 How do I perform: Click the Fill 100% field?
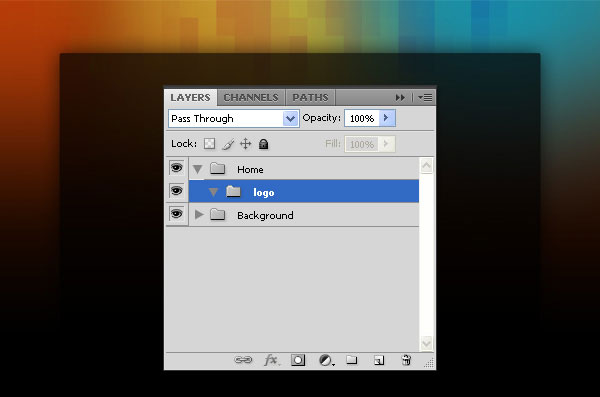point(362,144)
